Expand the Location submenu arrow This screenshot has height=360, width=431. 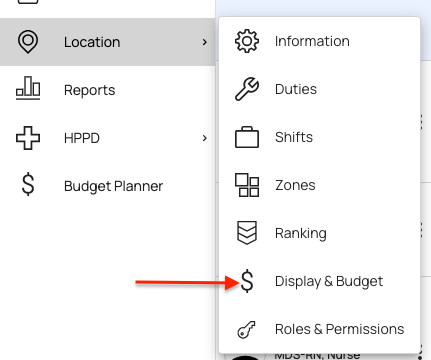(205, 42)
